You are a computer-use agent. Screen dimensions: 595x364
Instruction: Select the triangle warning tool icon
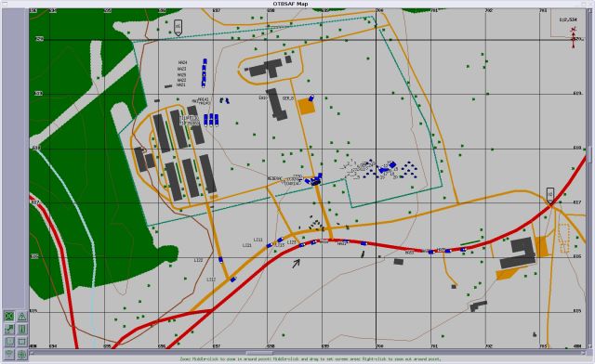22,316
